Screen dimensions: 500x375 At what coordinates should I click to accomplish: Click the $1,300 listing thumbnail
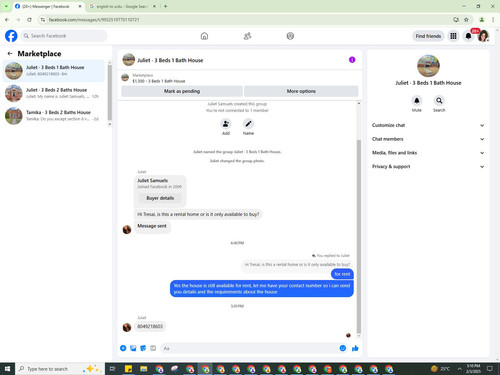[x=125, y=78]
